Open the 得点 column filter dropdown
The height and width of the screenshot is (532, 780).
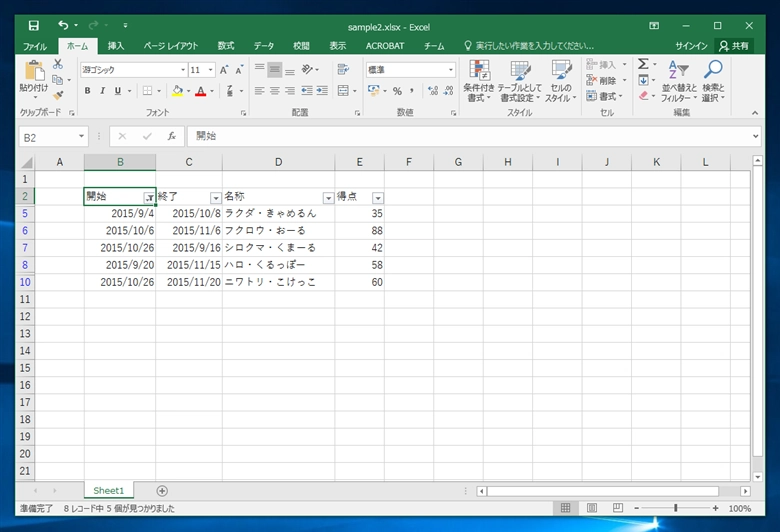(x=378, y=198)
